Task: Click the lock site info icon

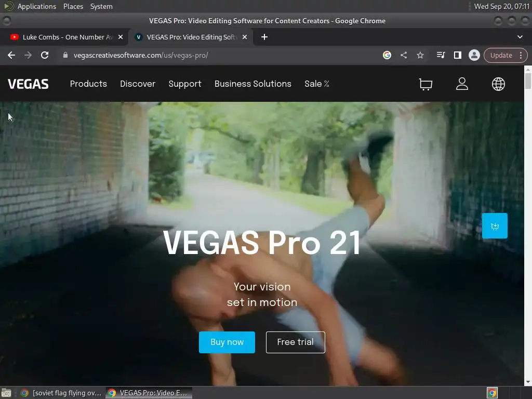Action: pyautogui.click(x=65, y=55)
